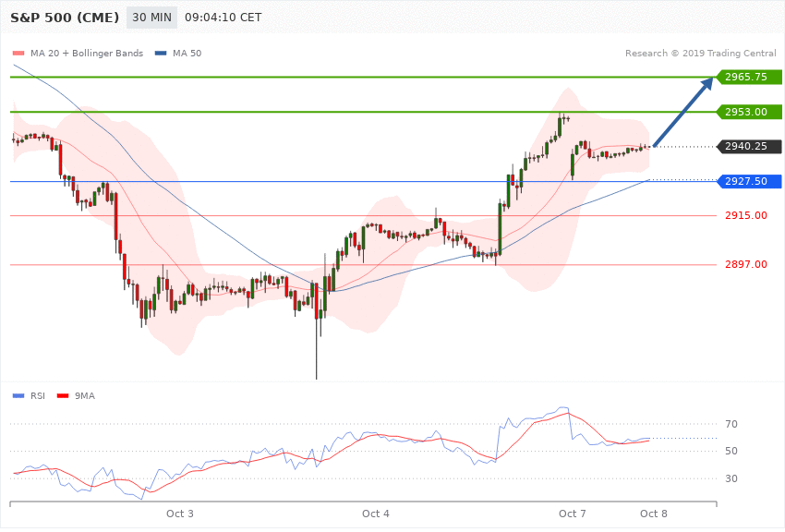Click the 30 MIN timeframe badge
The height and width of the screenshot is (532, 785).
[151, 18]
